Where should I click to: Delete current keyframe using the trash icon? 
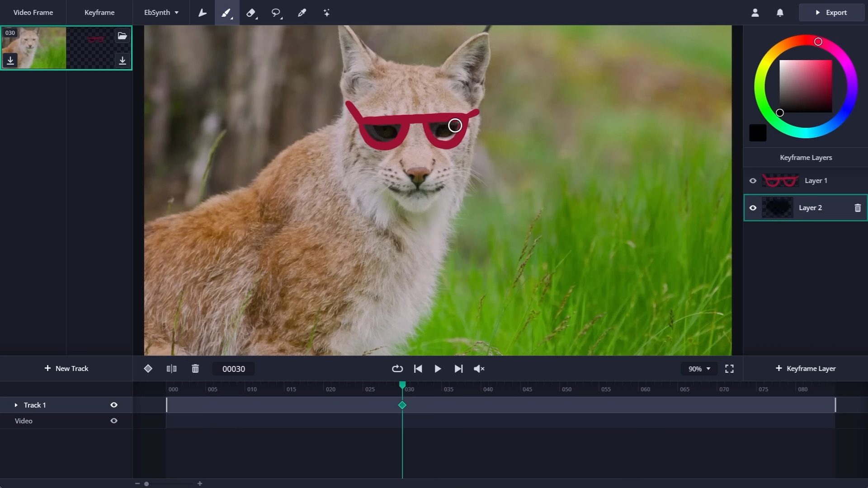[x=195, y=369]
